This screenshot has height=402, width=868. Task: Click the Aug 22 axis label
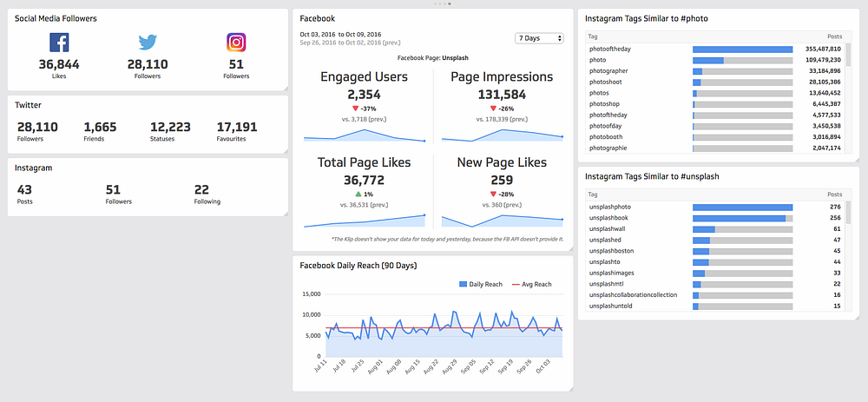coord(431,366)
